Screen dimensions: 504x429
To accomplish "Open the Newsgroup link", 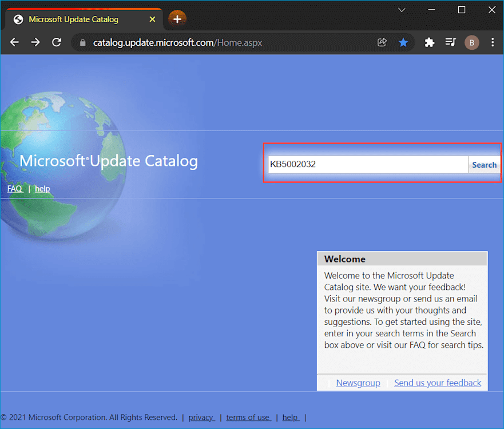I will click(x=358, y=383).
